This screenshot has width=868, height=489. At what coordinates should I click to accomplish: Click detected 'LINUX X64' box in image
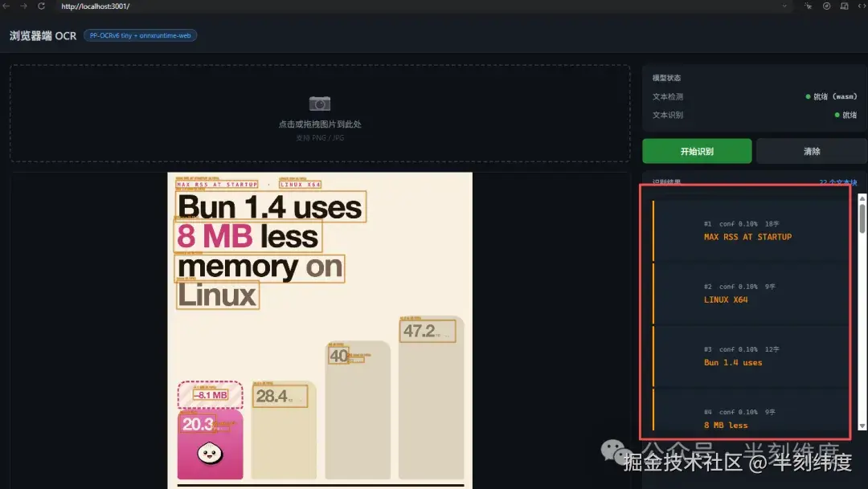[300, 184]
